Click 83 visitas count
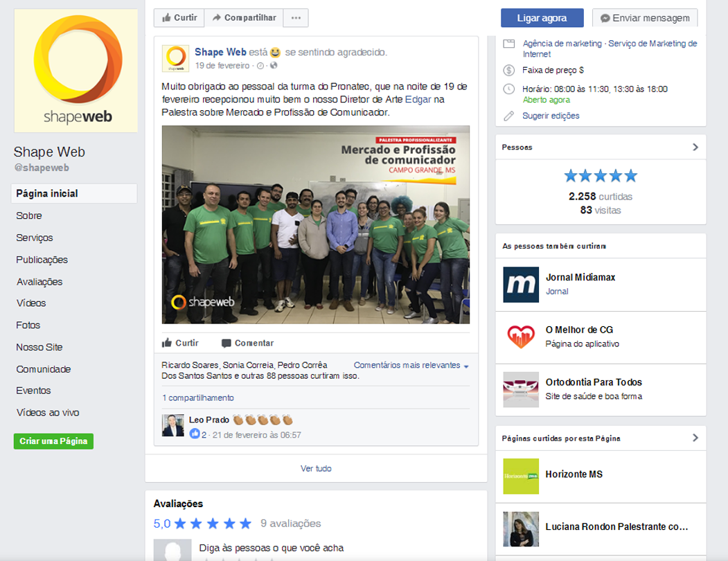Screen dimensions: 728x561 pos(601,211)
